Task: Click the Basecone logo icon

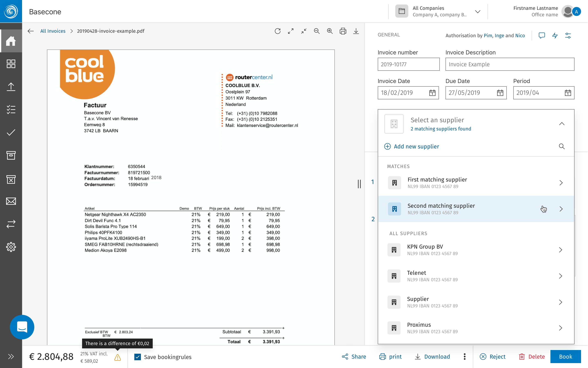Action: tap(11, 11)
